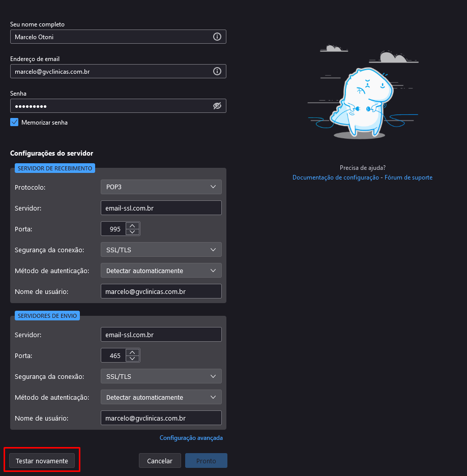Toggle password visibility eye icon
This screenshot has width=467, height=476.
(217, 106)
